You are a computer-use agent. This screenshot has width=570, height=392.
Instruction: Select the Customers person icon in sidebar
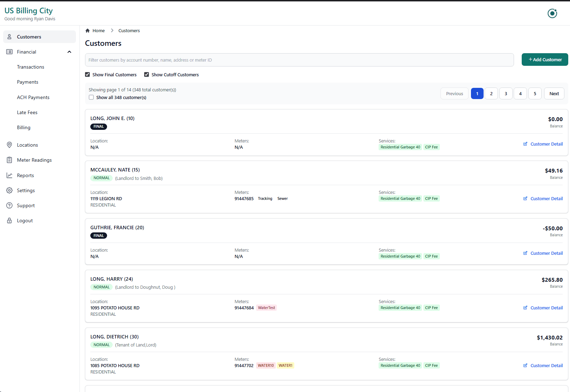[x=9, y=37]
